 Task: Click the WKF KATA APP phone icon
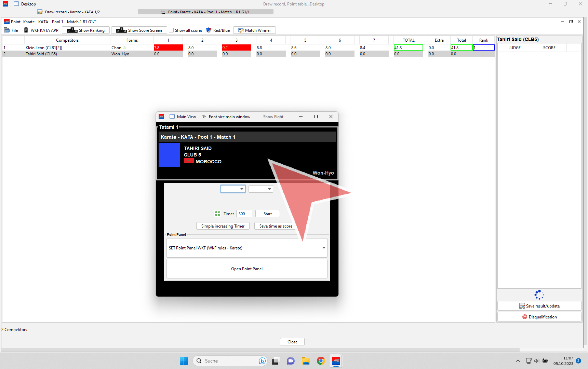(x=26, y=30)
